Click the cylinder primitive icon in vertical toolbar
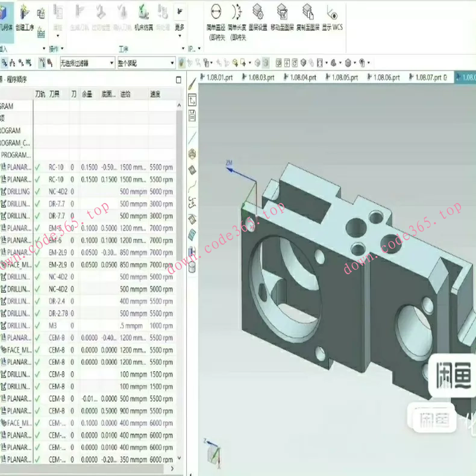The height and width of the screenshot is (476, 476). point(192,268)
